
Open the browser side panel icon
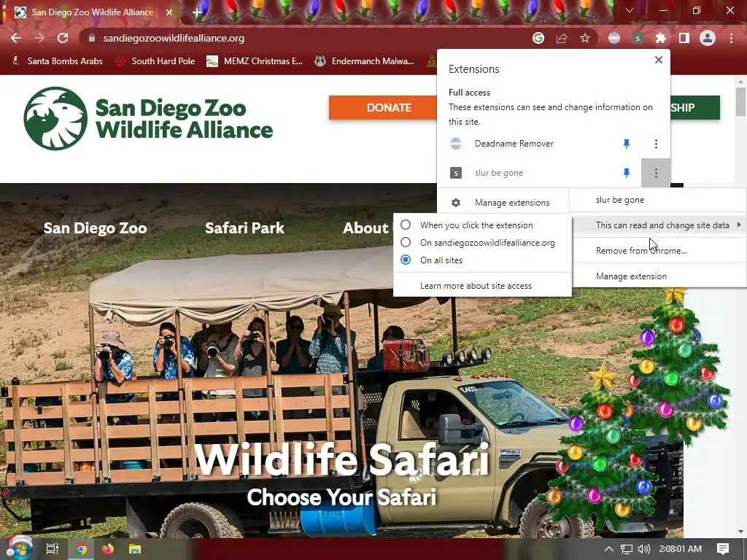tap(684, 38)
